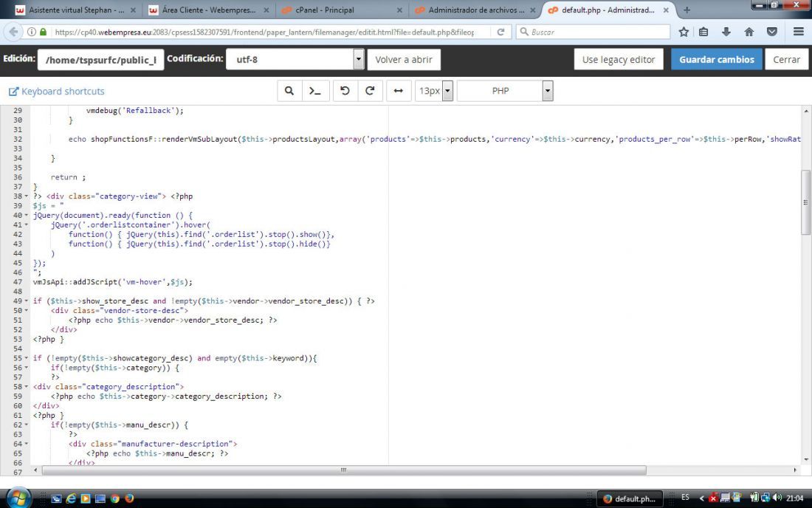Launch Chrome from the quick launch bar
The height and width of the screenshot is (508, 812).
(115, 498)
